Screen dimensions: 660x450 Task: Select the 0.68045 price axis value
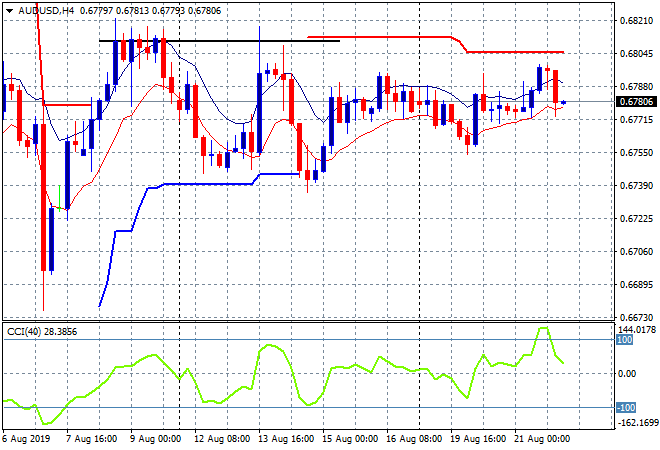coord(636,53)
